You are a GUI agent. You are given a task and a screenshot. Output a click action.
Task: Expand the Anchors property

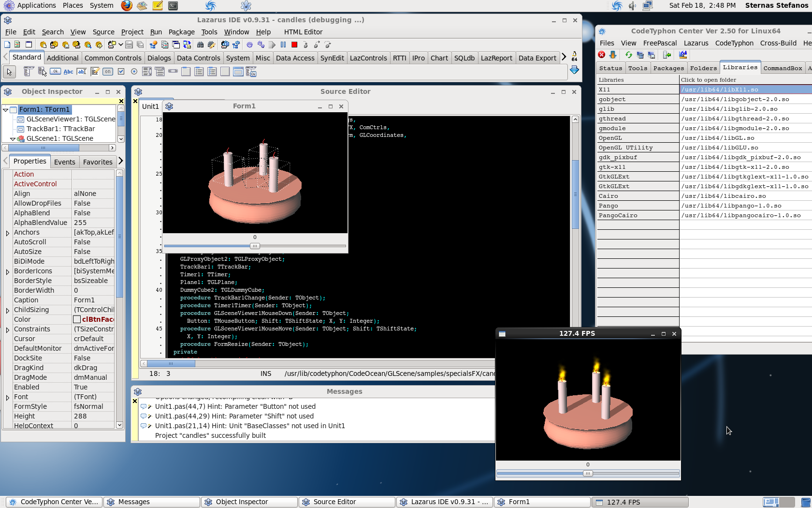pyautogui.click(x=8, y=233)
